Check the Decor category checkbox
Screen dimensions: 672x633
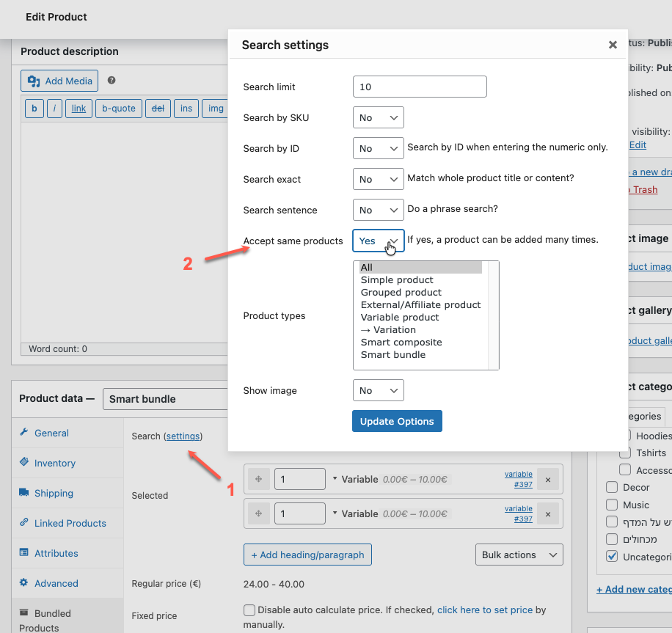tap(612, 487)
